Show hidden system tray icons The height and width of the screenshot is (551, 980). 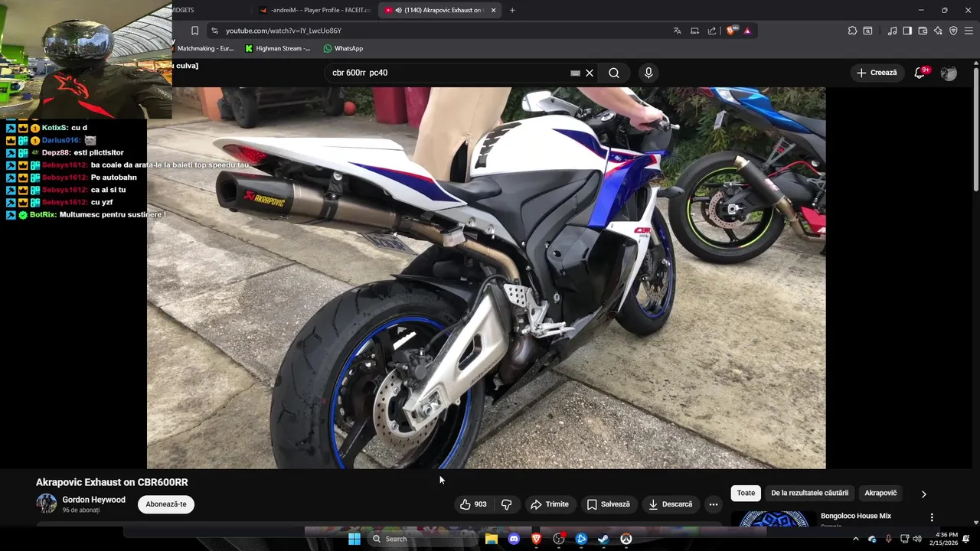pyautogui.click(x=856, y=539)
